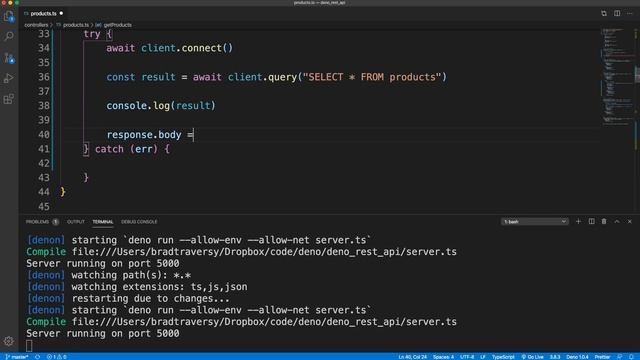This screenshot has height=360, width=640.
Task: Kill the terminal with trash icon
Action: click(x=604, y=221)
